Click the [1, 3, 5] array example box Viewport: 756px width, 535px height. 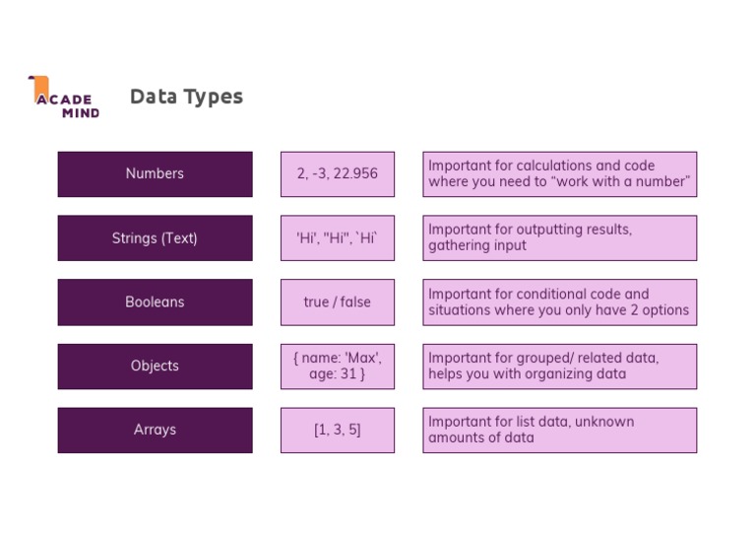337,430
